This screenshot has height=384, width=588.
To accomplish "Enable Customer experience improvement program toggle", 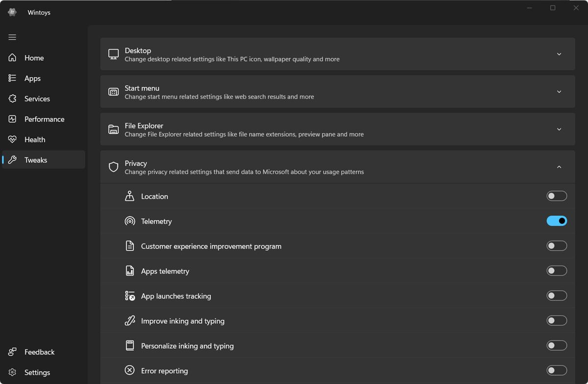I will 557,246.
